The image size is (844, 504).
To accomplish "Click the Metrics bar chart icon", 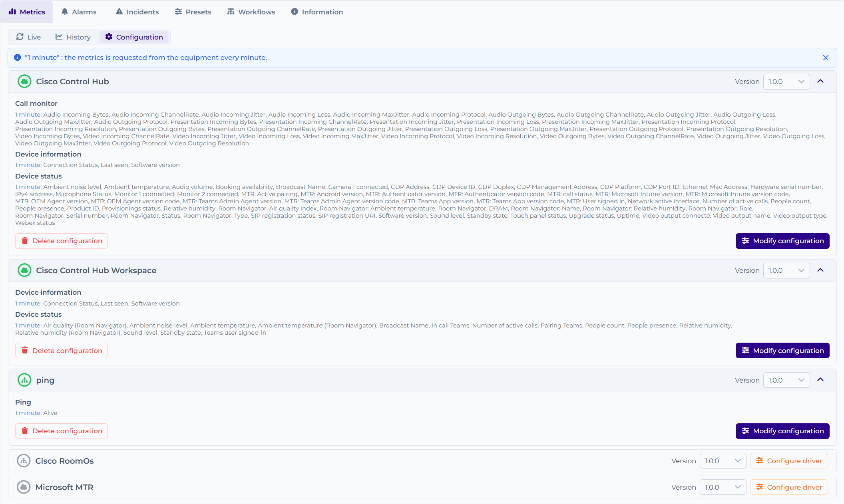I will (12, 12).
